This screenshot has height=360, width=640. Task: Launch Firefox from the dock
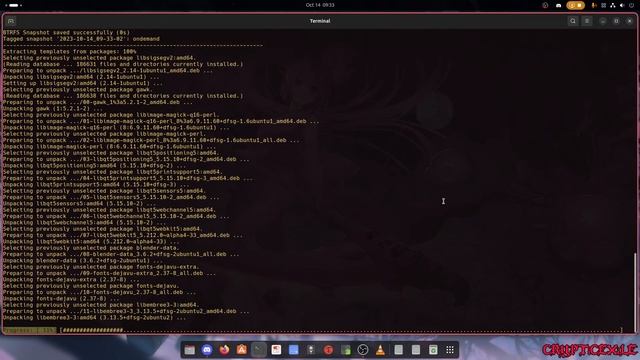click(224, 350)
